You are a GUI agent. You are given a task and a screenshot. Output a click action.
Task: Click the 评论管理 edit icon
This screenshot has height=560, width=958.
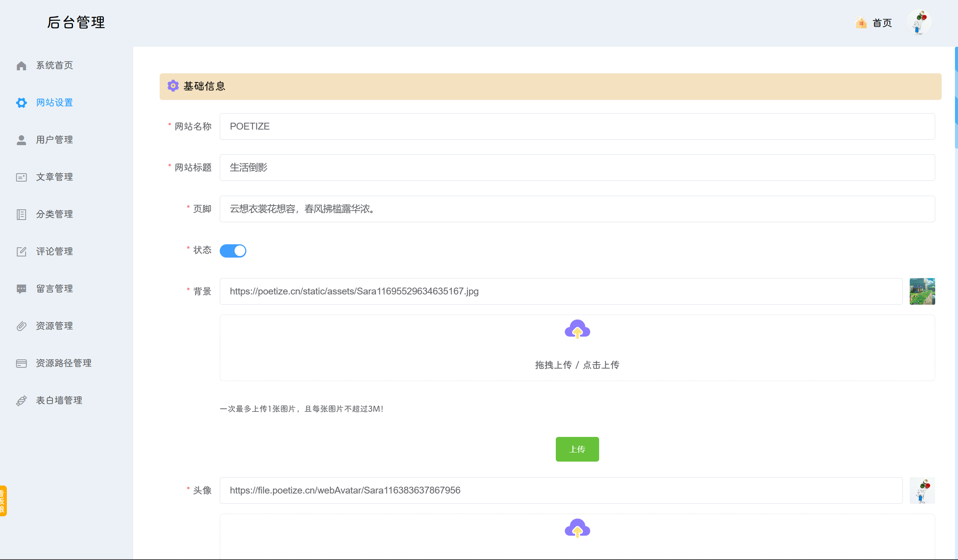[x=21, y=251]
